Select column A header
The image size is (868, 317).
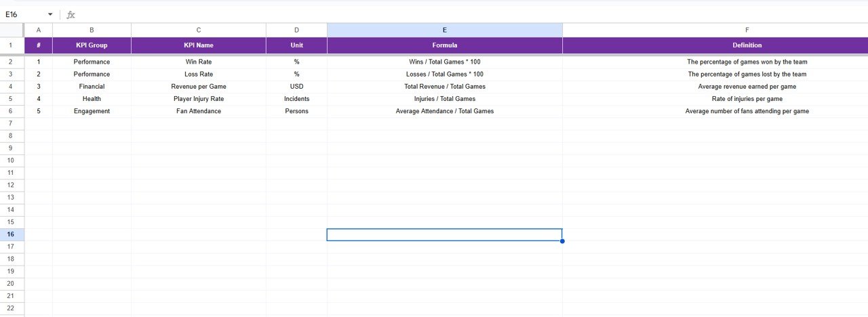coord(39,30)
